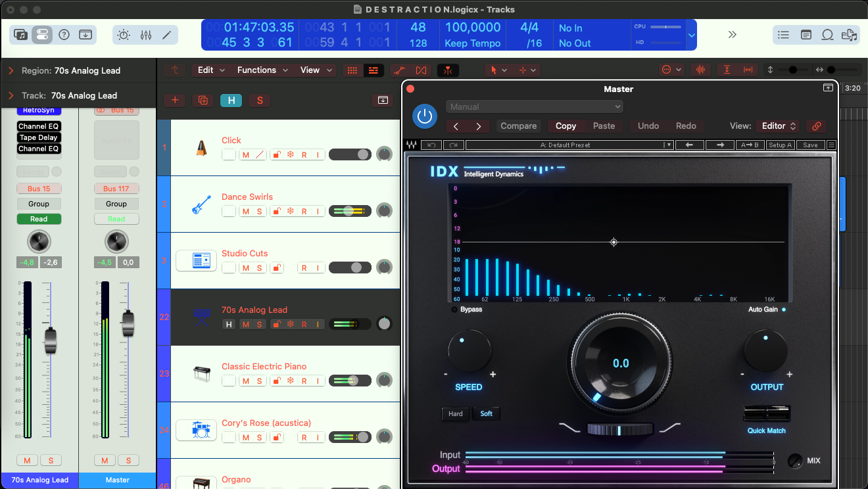Click the Master channel volume fader

coord(128,323)
